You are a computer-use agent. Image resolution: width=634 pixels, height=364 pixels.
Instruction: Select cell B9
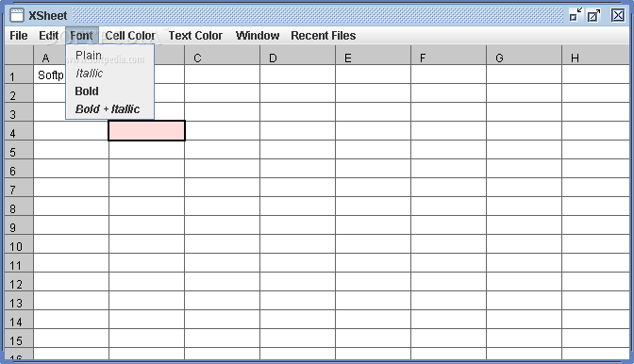point(147,225)
